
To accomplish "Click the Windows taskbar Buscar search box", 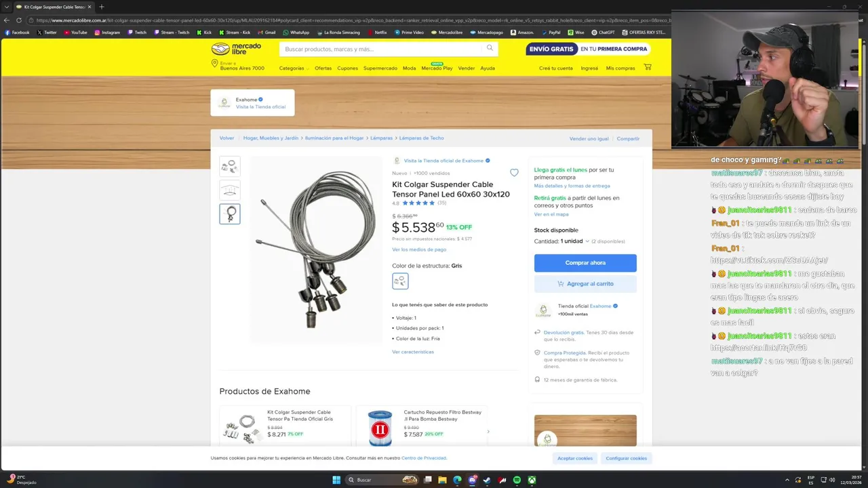I will [x=382, y=480].
